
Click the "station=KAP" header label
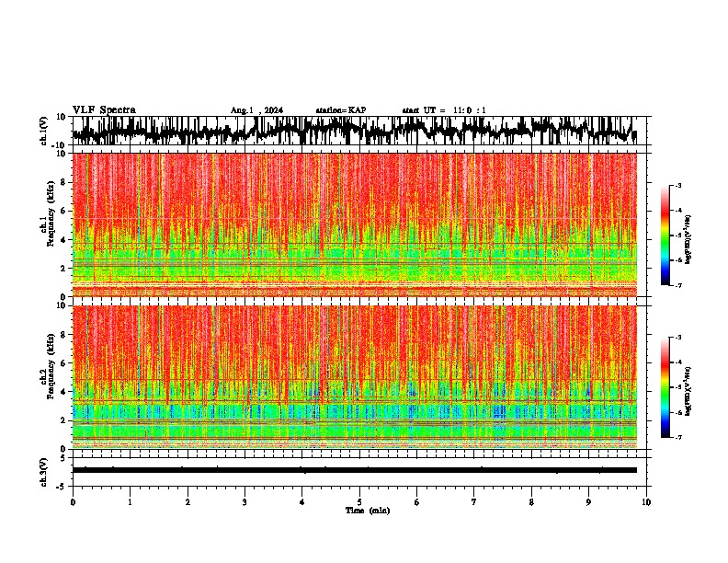(x=341, y=110)
